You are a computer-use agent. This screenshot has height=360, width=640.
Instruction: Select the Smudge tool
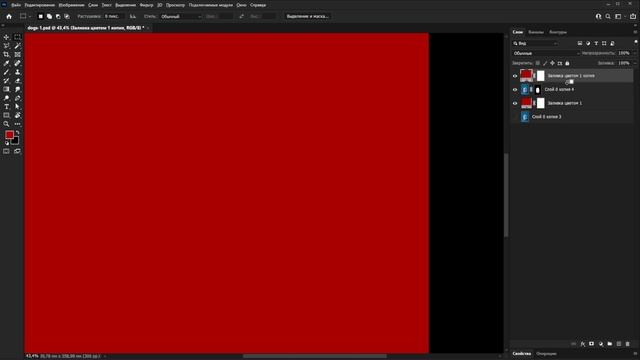pos(17,89)
